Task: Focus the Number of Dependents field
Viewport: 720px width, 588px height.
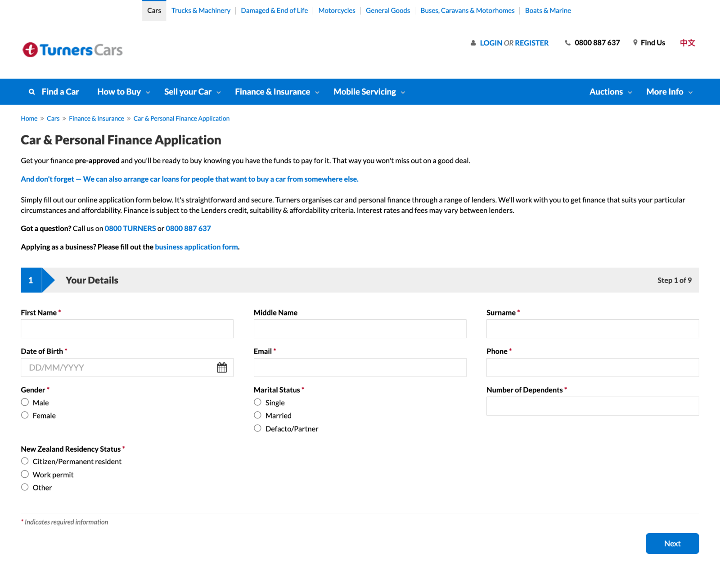Action: [x=593, y=406]
